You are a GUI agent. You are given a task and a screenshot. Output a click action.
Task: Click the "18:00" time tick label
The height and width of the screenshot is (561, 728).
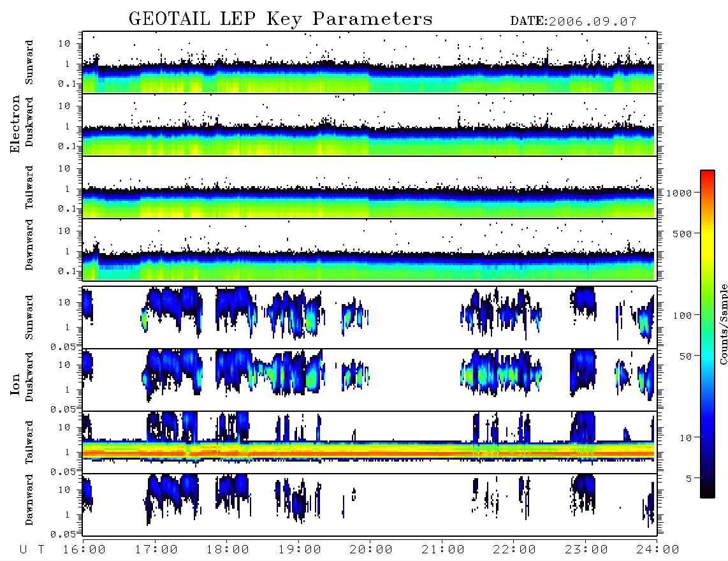pyautogui.click(x=228, y=550)
